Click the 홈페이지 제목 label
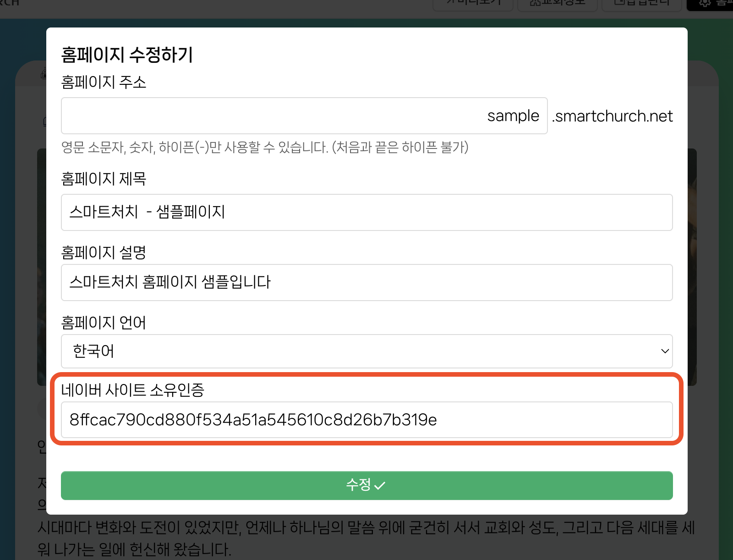Screen dimensions: 733x560 [x=104, y=179]
